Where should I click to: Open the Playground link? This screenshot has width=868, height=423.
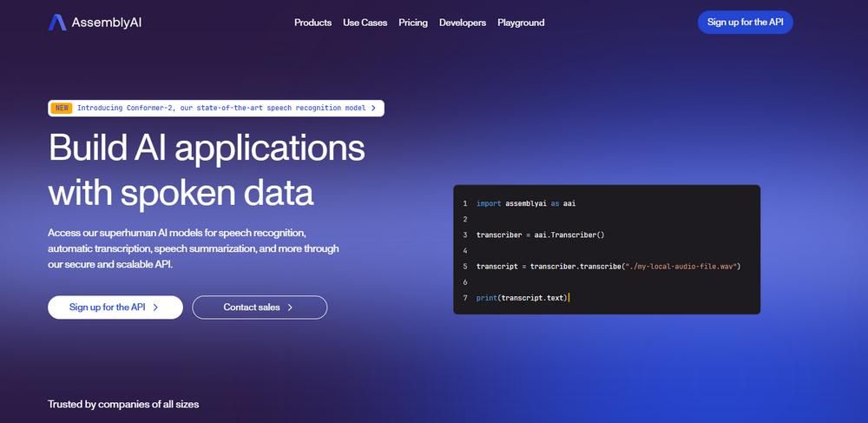[x=521, y=23]
